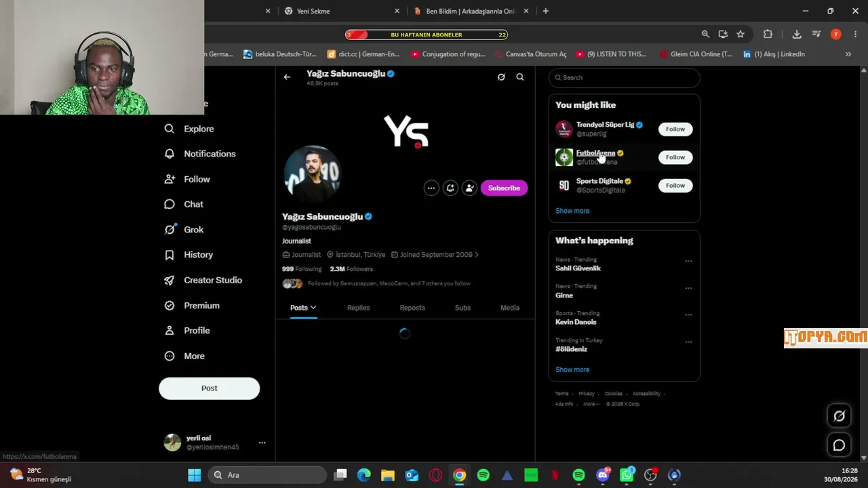
Task: Follow Sports Digitale
Action: coord(675,186)
